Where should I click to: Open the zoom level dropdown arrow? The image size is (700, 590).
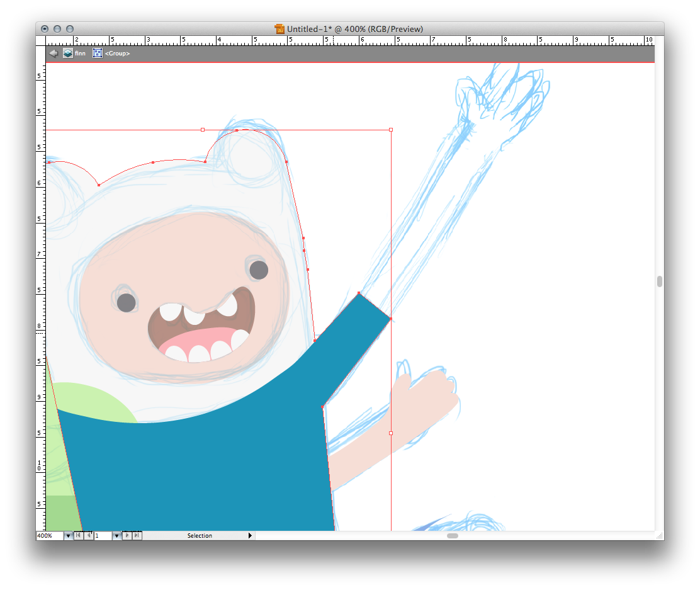[68, 536]
